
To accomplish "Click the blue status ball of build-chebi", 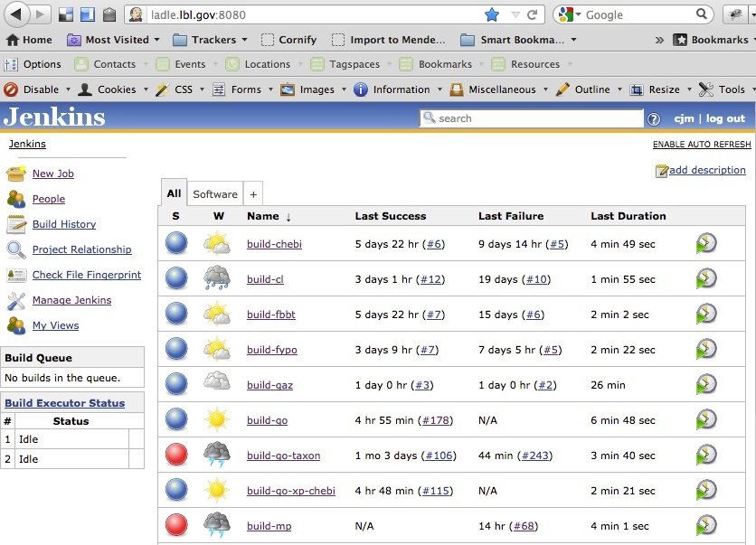I will [x=176, y=243].
